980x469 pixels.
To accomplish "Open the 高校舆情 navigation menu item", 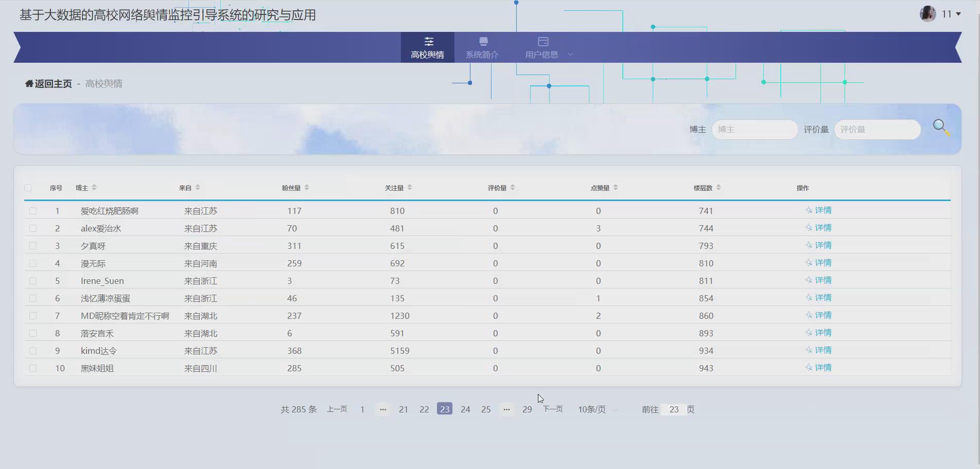I will point(428,47).
